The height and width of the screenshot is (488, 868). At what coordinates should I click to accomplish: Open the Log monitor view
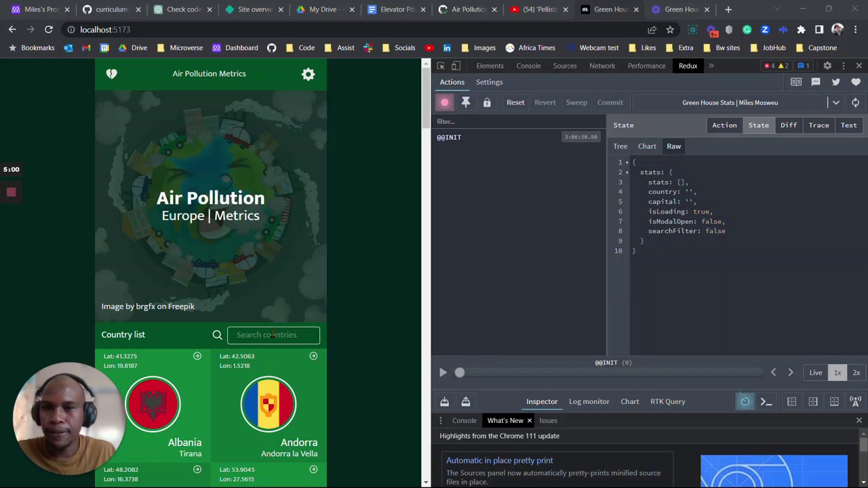coord(589,401)
